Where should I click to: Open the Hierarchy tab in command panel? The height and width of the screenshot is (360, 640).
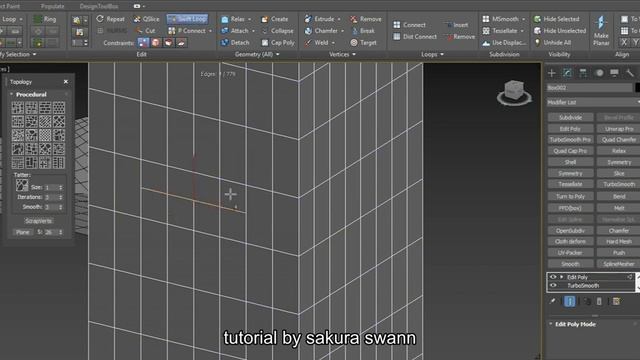pos(583,73)
